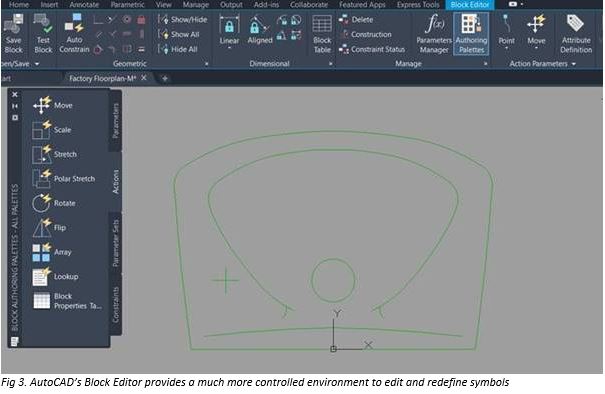
Task: Switch to the Parametric ribbon tab
Action: pos(127,5)
